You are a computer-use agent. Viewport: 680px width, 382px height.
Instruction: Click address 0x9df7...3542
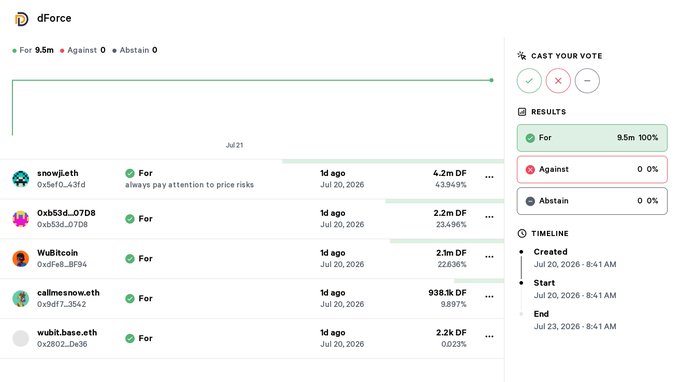[61, 304]
